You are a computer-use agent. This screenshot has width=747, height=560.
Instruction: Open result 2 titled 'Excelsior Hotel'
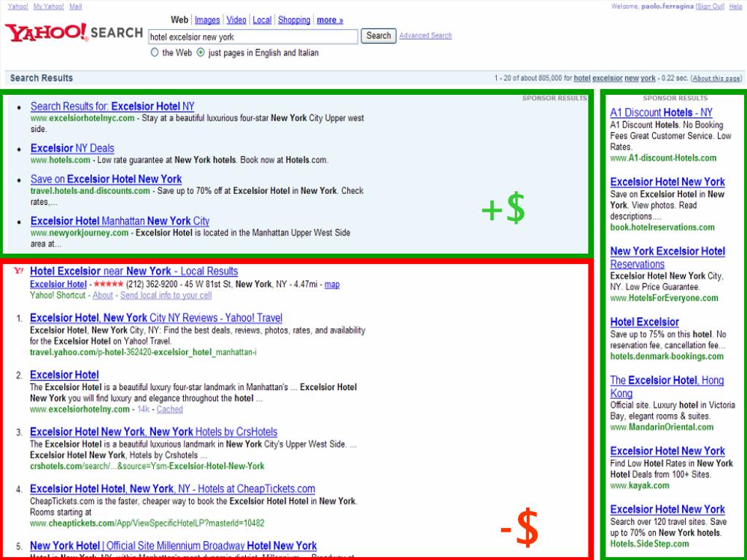click(x=64, y=375)
